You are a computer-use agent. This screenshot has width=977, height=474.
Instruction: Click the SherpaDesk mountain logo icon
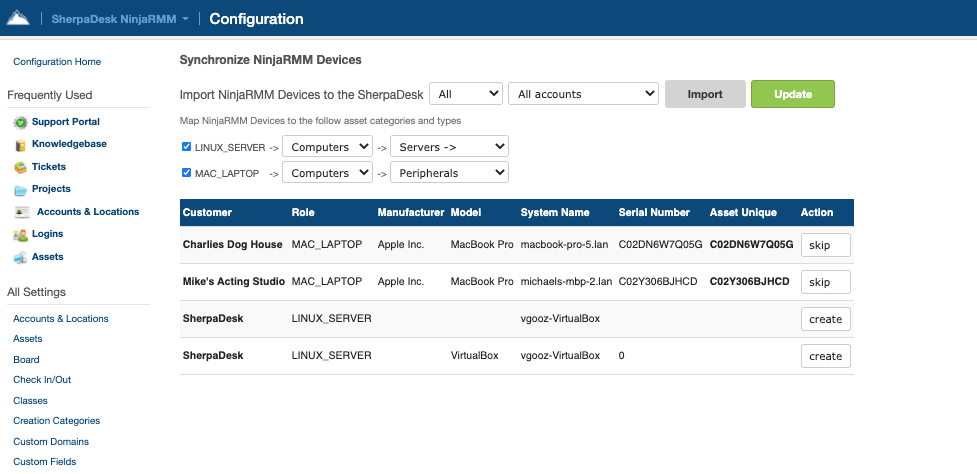click(19, 18)
